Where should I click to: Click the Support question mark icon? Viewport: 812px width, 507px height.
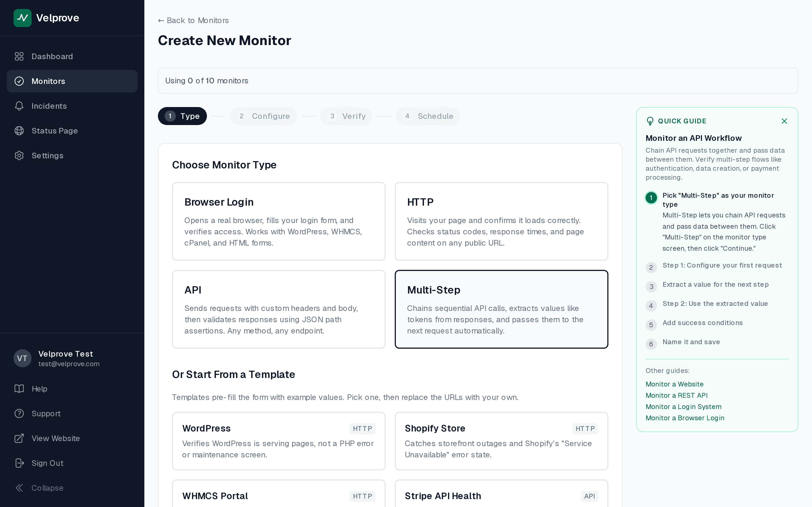tap(19, 413)
